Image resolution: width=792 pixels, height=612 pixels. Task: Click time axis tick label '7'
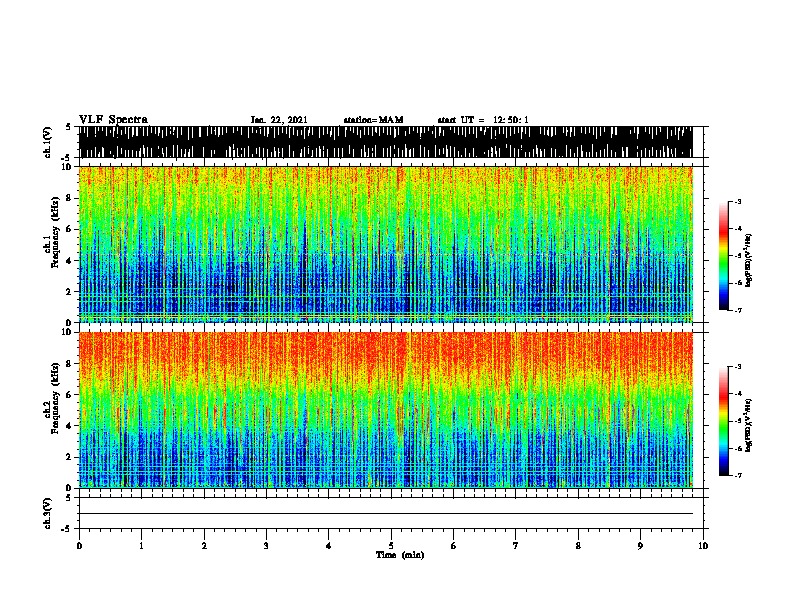click(x=516, y=546)
